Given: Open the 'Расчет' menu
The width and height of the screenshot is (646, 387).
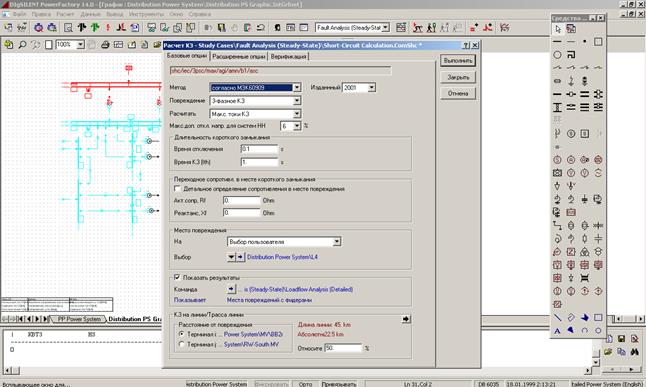Looking at the screenshot, I should (65, 14).
